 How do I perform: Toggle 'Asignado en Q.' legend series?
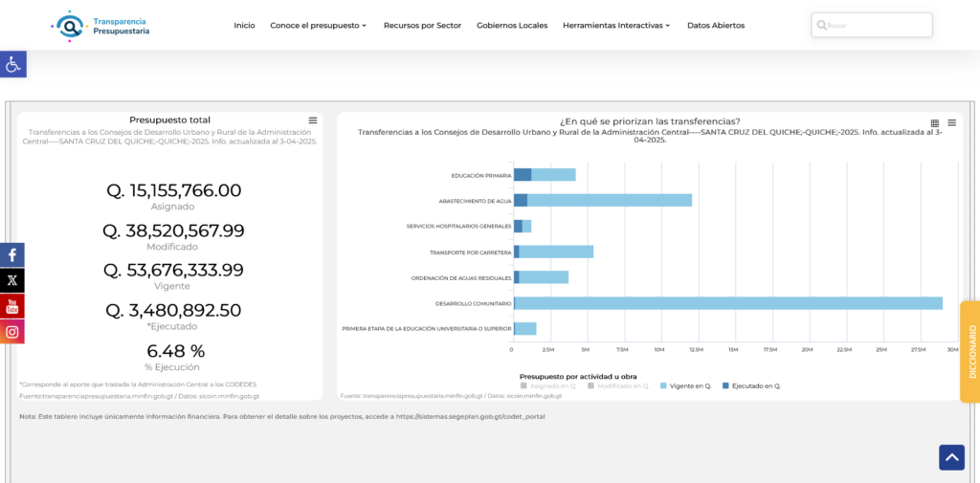[x=548, y=385]
